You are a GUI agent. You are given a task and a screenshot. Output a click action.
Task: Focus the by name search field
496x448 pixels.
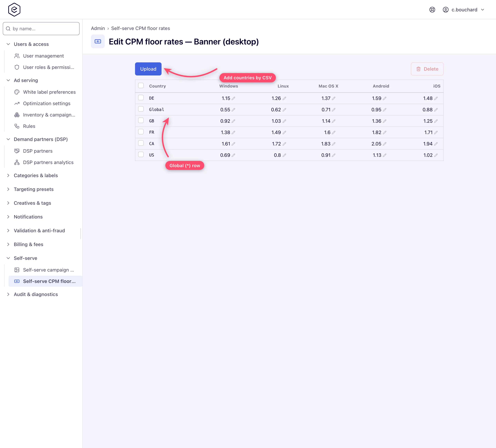[41, 29]
